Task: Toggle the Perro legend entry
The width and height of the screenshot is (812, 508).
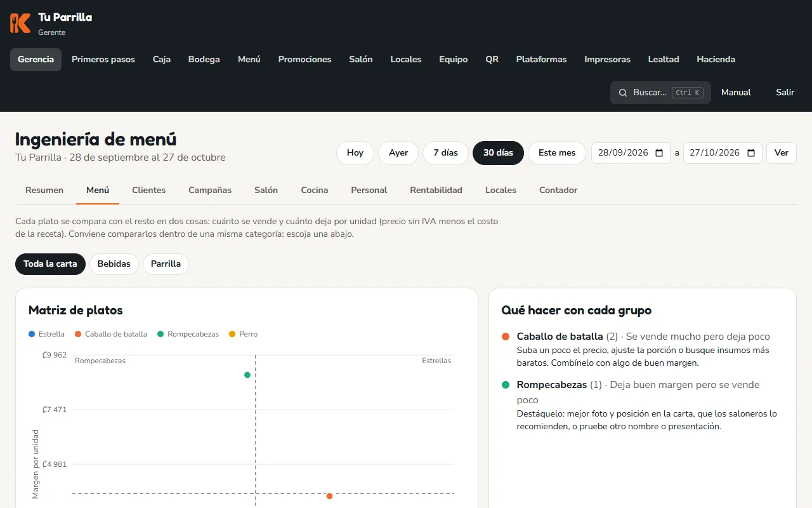Action: (x=244, y=334)
